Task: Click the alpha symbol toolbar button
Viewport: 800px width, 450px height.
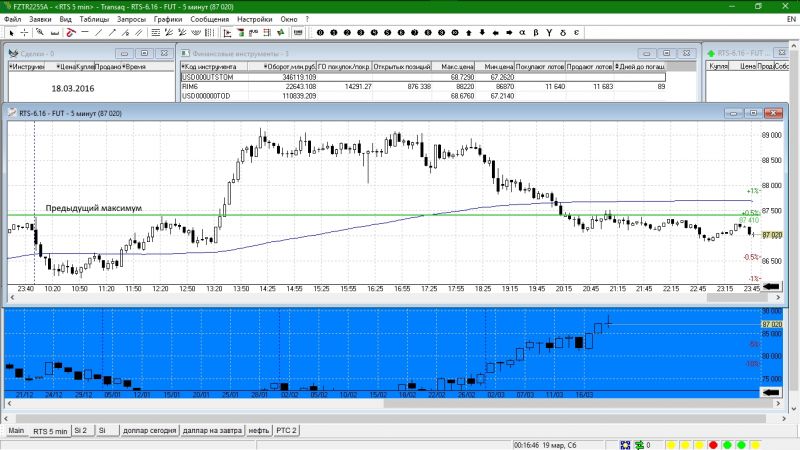Action: click(522, 33)
